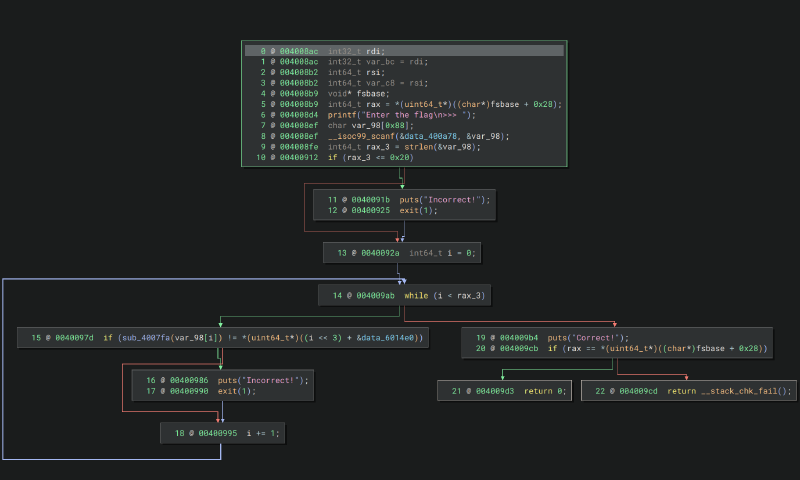
Task: Click the __isoc99_scanf function name
Action: (x=361, y=136)
